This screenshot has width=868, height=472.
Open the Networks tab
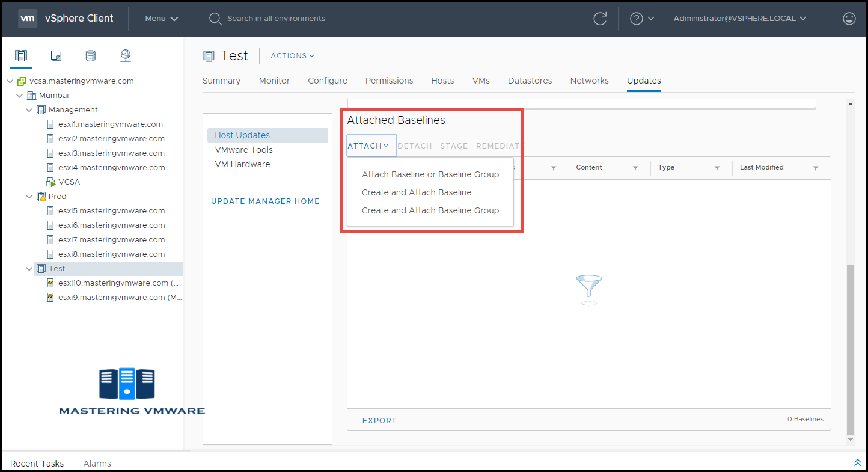590,81
